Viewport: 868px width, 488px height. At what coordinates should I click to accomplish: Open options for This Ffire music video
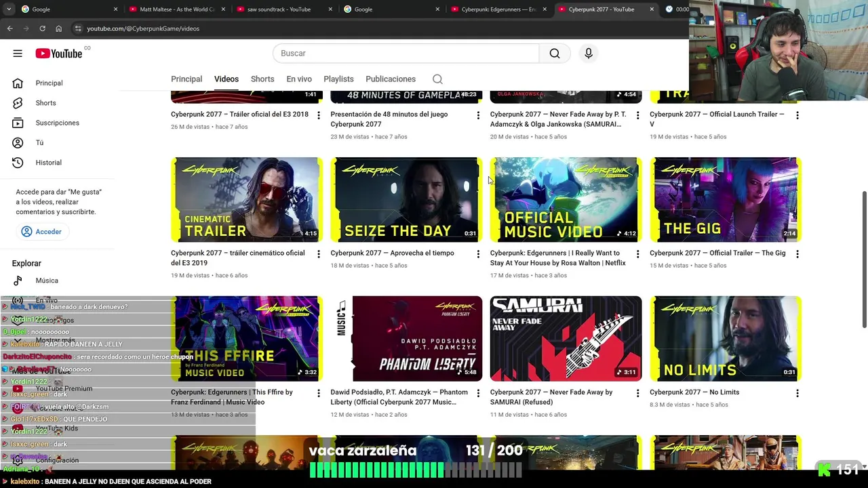(x=319, y=393)
